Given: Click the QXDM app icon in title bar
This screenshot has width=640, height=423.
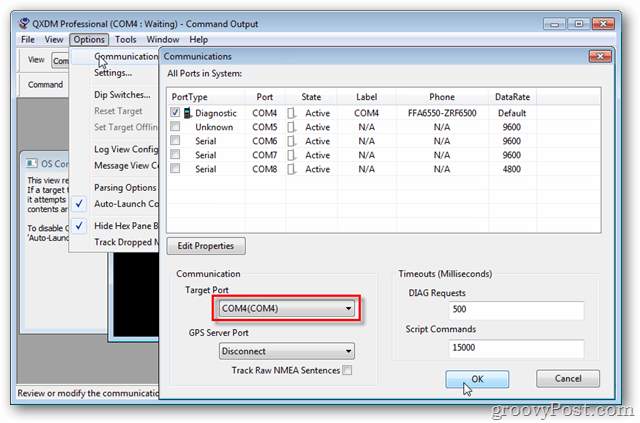Looking at the screenshot, I should 24,23.
